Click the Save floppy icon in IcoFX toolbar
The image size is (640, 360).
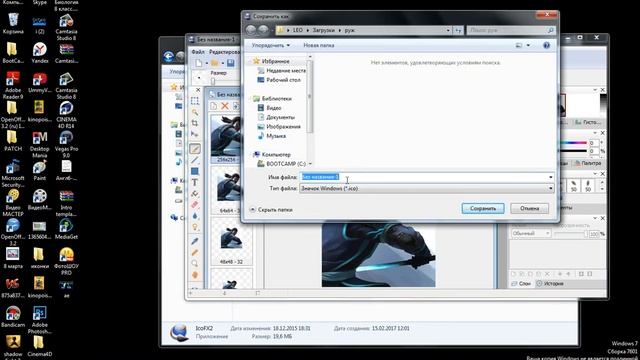(x=231, y=63)
